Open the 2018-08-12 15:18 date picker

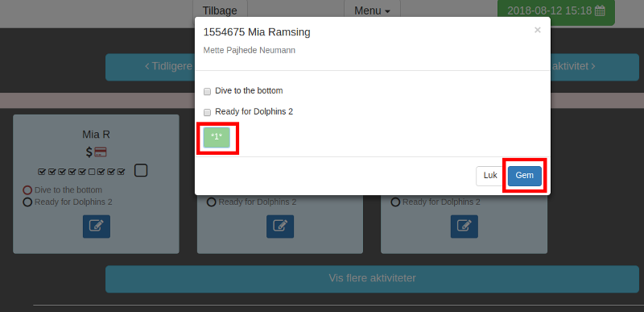click(x=556, y=11)
